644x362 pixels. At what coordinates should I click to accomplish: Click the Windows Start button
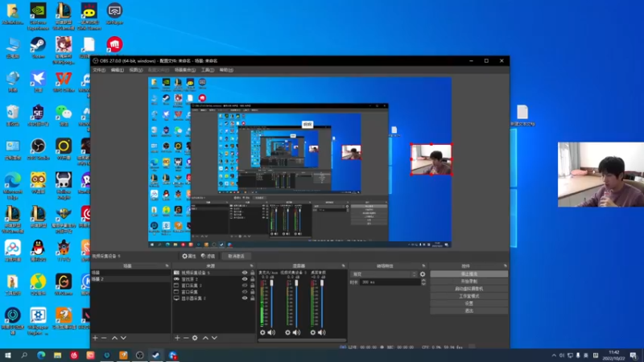click(8, 355)
